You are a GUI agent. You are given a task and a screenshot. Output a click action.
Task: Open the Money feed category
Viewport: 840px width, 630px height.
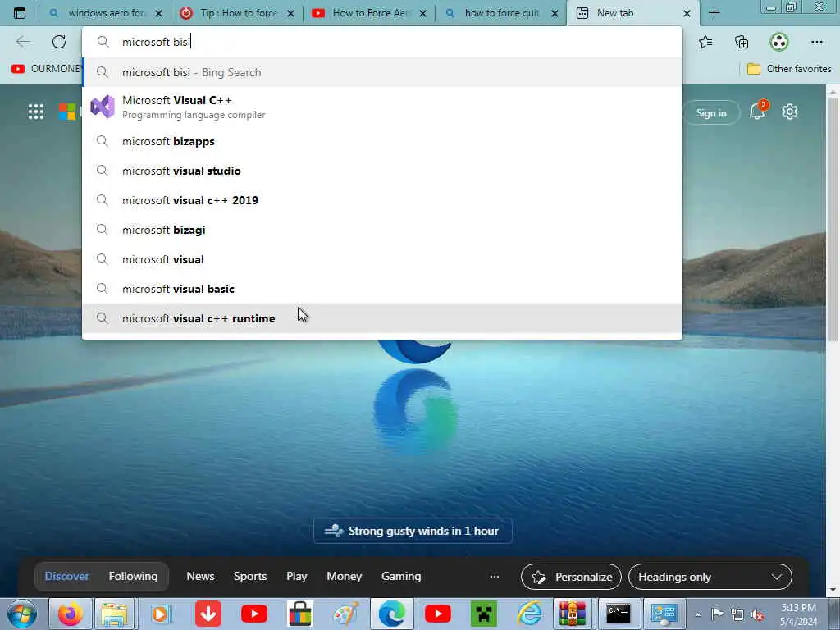pos(344,577)
